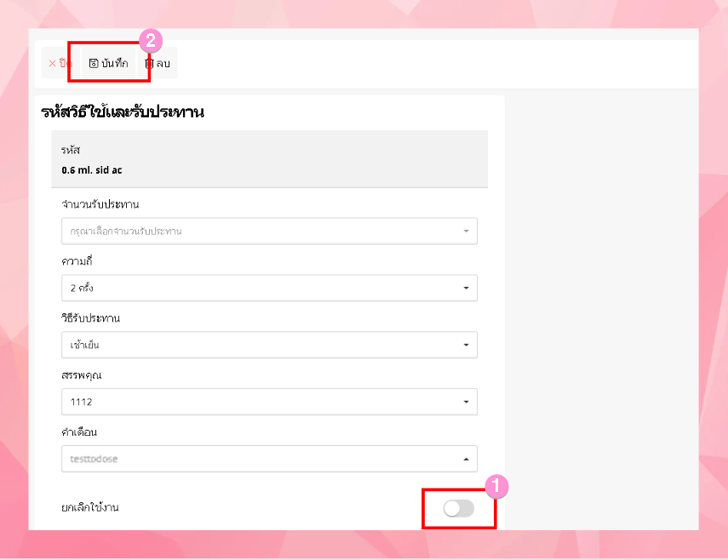Click the arrow on the ความถี่ field

[466, 288]
